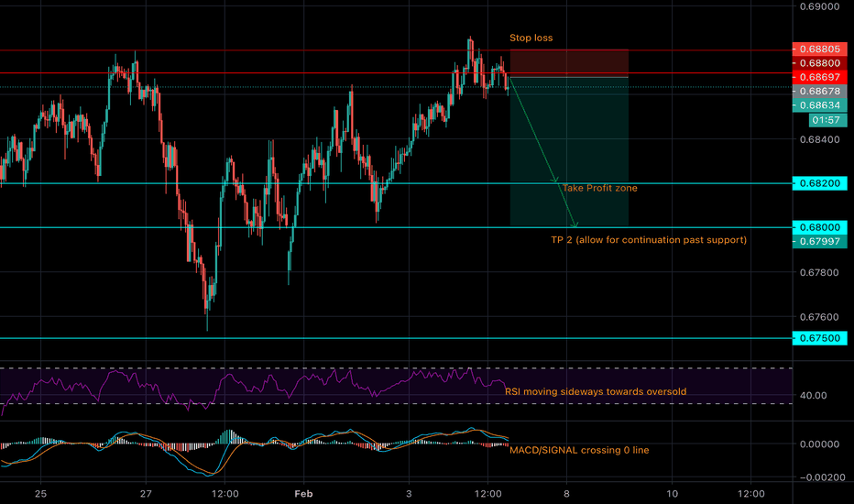The width and height of the screenshot is (854, 504).
Task: Click the 0.68800 price label
Action: coord(820,63)
